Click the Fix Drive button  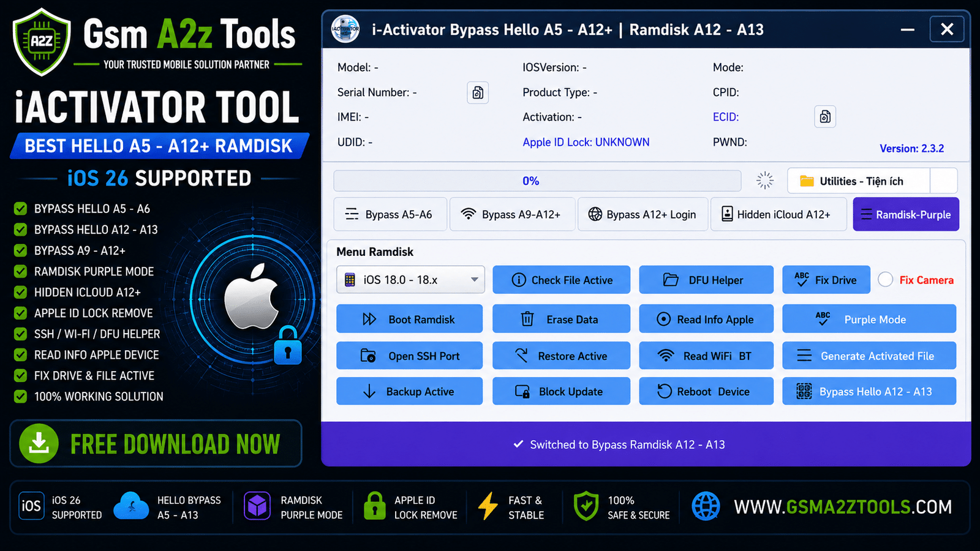click(x=826, y=280)
